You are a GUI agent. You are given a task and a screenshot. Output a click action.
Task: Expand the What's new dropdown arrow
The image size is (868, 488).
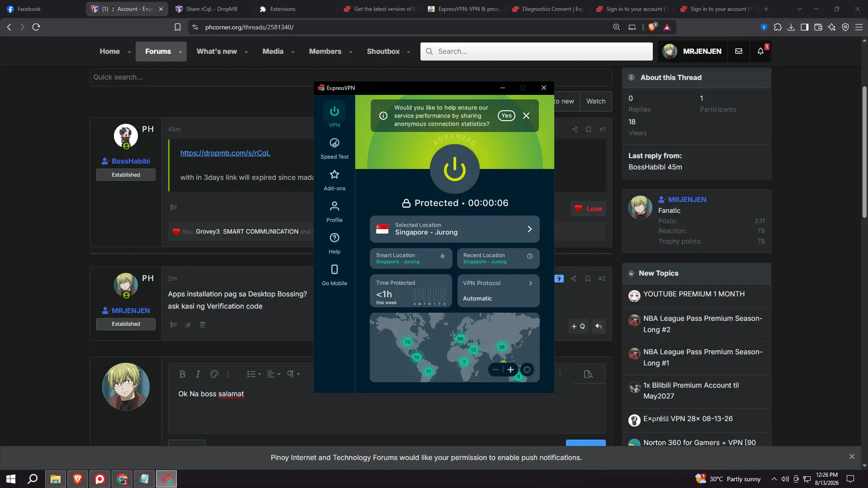tap(246, 52)
